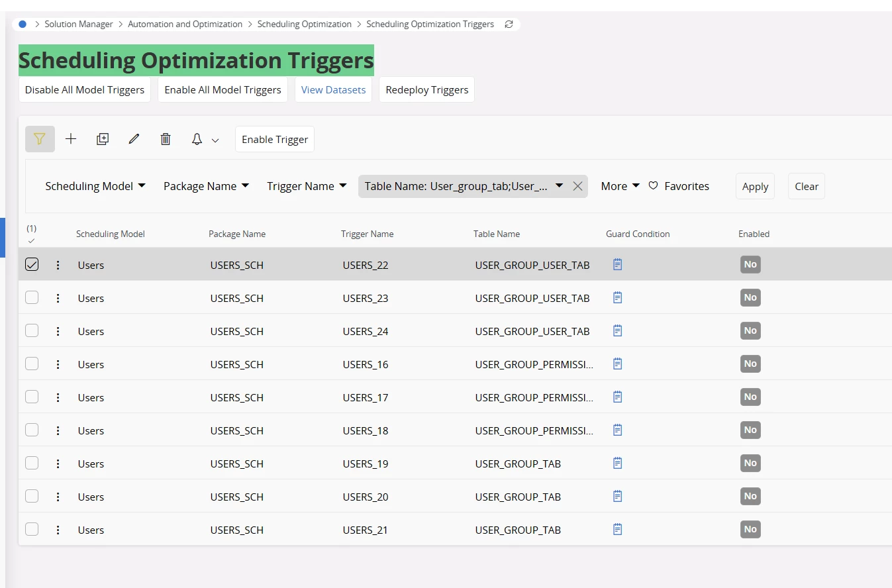Image resolution: width=892 pixels, height=588 pixels.
Task: Navigate to Automation and Optimization breadcrumb
Action: [x=185, y=24]
